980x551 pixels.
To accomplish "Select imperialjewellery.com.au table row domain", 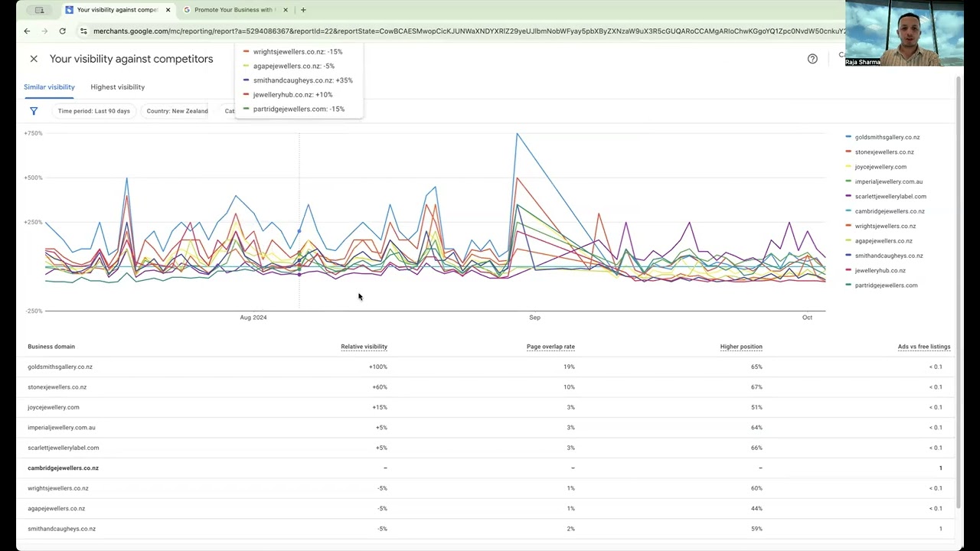I will (61, 428).
